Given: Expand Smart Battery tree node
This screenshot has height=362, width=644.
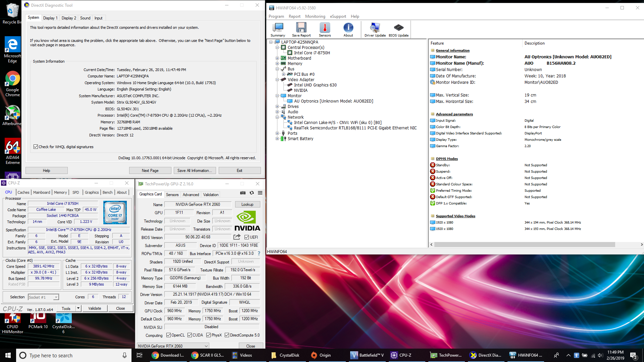Looking at the screenshot, I should click(x=277, y=139).
